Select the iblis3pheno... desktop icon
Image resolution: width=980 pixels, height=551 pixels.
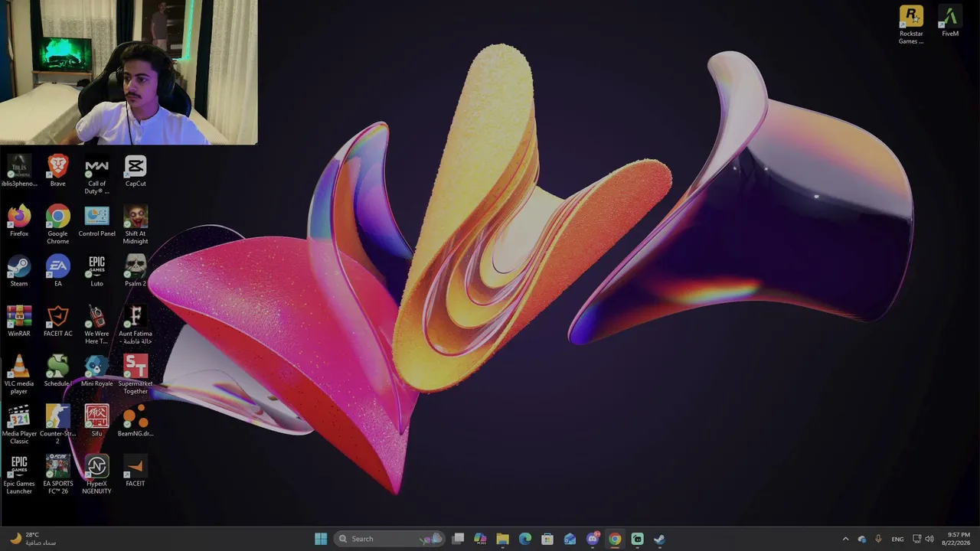pos(19,171)
